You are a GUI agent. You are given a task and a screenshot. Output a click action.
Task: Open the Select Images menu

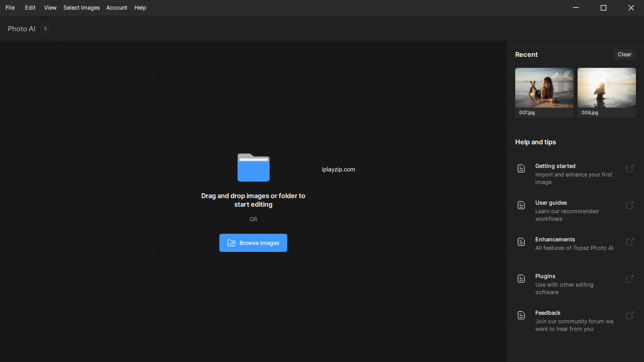tap(82, 8)
